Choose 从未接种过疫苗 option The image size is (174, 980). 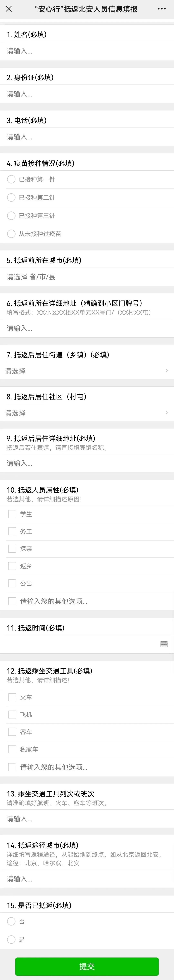click(x=11, y=234)
